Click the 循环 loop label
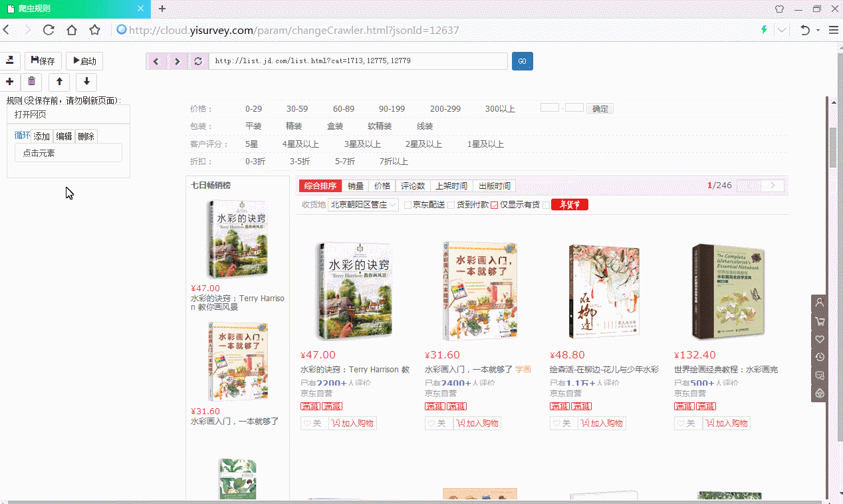This screenshot has height=504, width=843. pyautogui.click(x=23, y=136)
